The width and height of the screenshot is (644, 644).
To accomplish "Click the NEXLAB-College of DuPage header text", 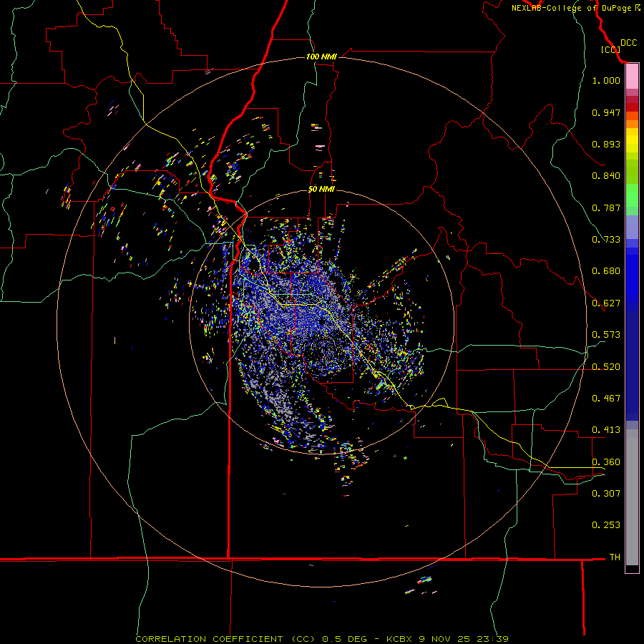I will (576, 8).
